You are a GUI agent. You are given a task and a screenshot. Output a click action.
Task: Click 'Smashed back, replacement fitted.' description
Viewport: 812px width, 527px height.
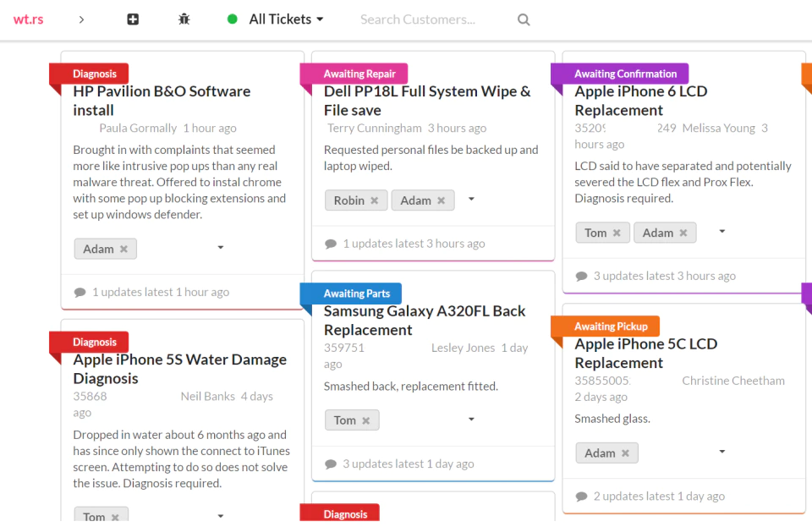[411, 387]
